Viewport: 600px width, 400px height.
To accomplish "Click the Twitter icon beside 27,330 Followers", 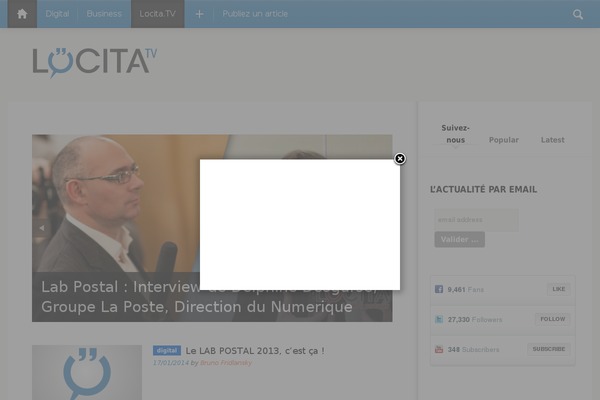I will tap(439, 319).
